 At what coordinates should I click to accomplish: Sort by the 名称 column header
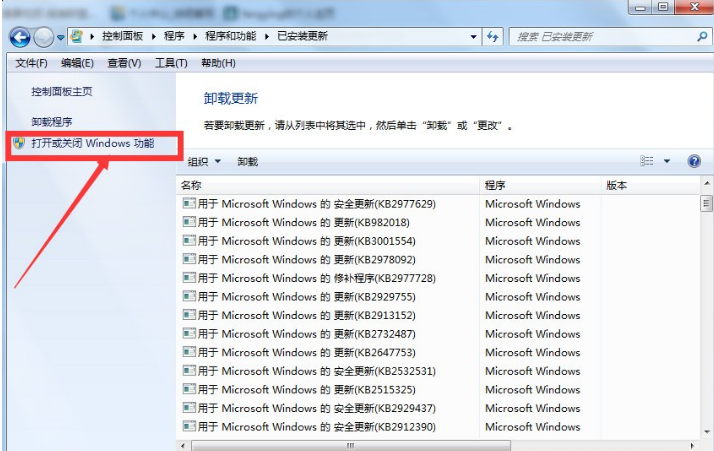(x=327, y=185)
